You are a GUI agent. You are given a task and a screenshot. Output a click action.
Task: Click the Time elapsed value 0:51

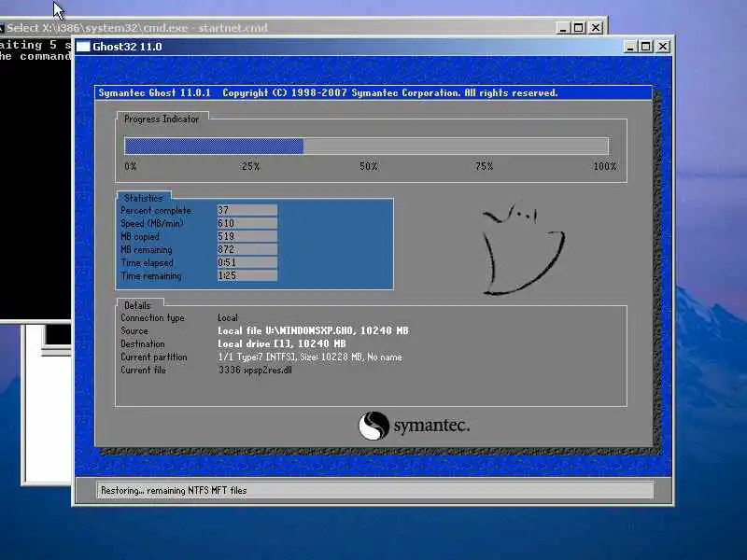pos(247,262)
